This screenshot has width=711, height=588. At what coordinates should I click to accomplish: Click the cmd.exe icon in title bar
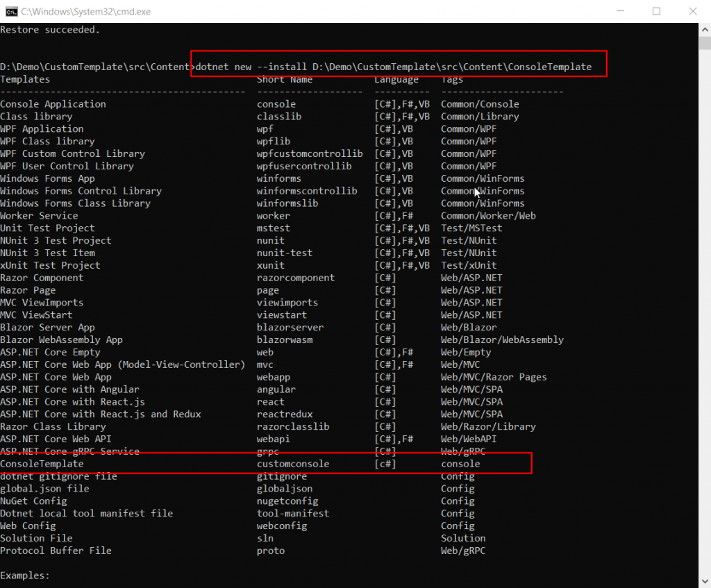point(11,11)
